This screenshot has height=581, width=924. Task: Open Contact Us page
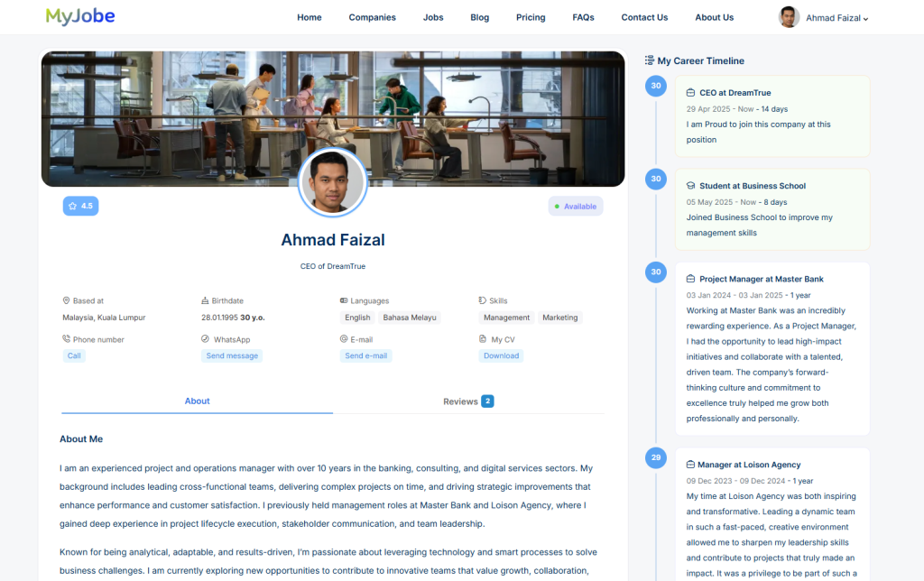coord(644,18)
